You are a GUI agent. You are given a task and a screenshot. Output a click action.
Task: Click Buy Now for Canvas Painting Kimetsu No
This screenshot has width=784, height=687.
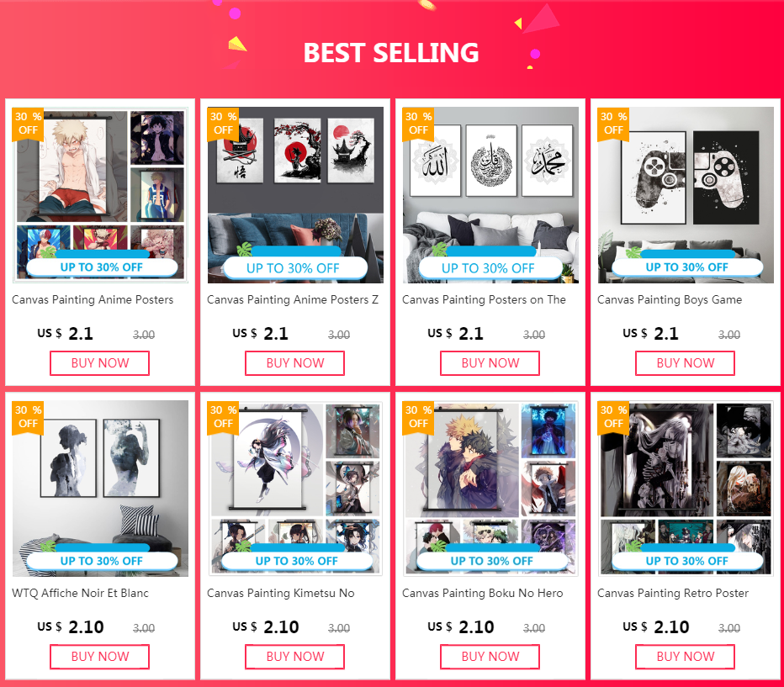tap(294, 657)
